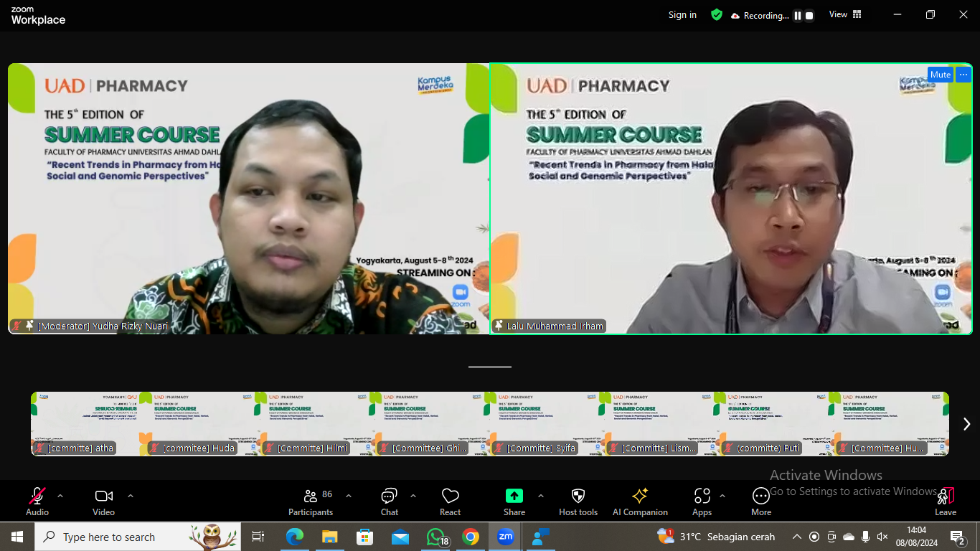This screenshot has height=551, width=980.
Task: Open the React emoji panel
Action: [450, 496]
